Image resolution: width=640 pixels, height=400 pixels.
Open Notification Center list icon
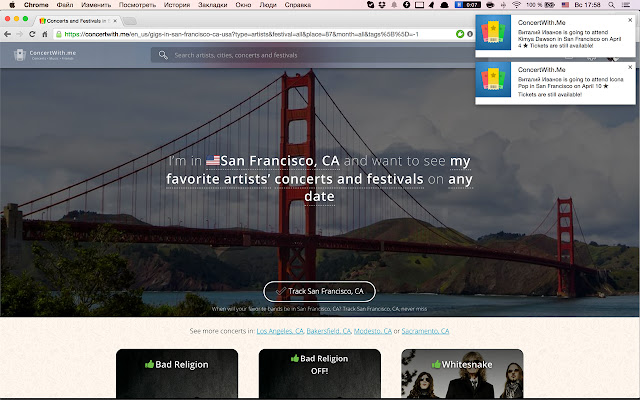click(625, 5)
